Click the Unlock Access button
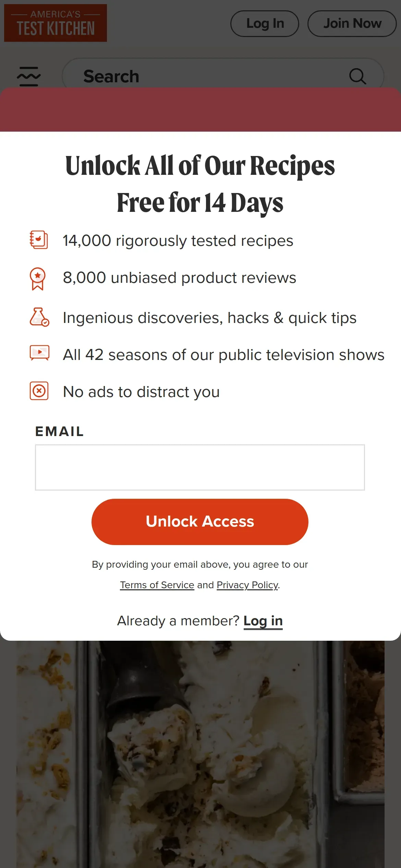This screenshot has width=401, height=868. [200, 521]
